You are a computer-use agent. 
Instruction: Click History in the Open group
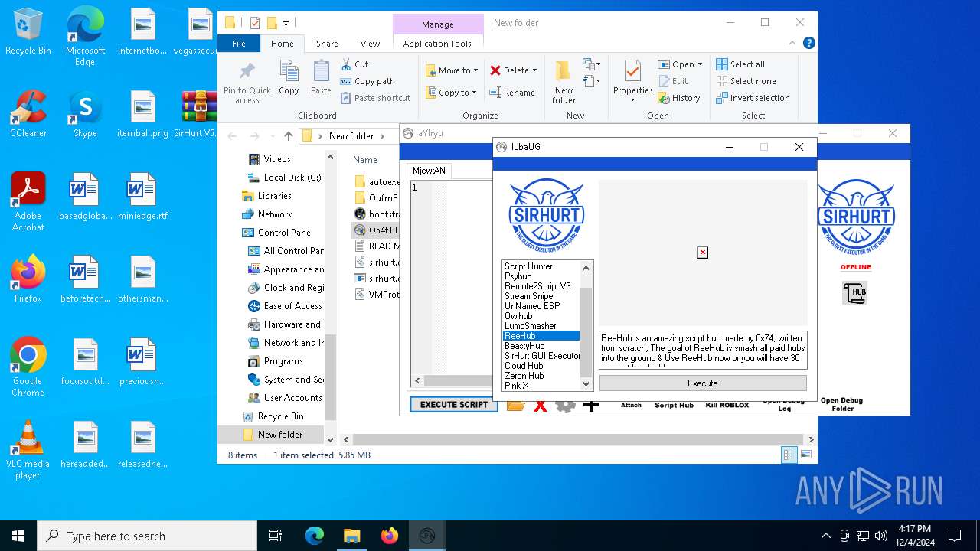[x=678, y=98]
